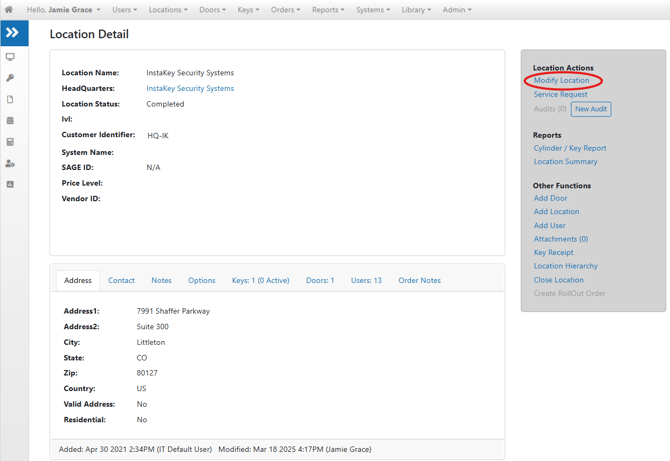Screen dimensions: 670x461
Task: Open the Users dropdown menu
Action: (x=124, y=10)
